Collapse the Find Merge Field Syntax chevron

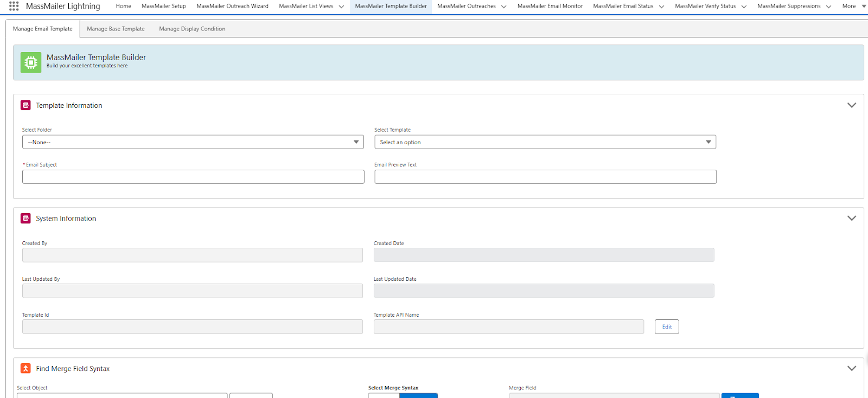pos(851,368)
